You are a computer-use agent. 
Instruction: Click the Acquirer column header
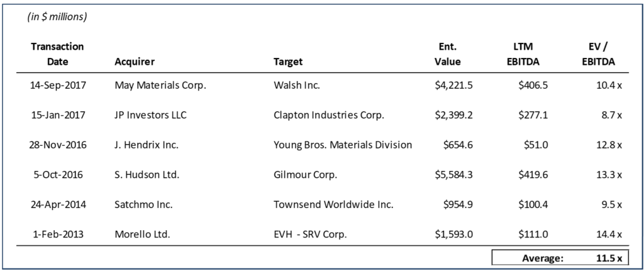[135, 62]
